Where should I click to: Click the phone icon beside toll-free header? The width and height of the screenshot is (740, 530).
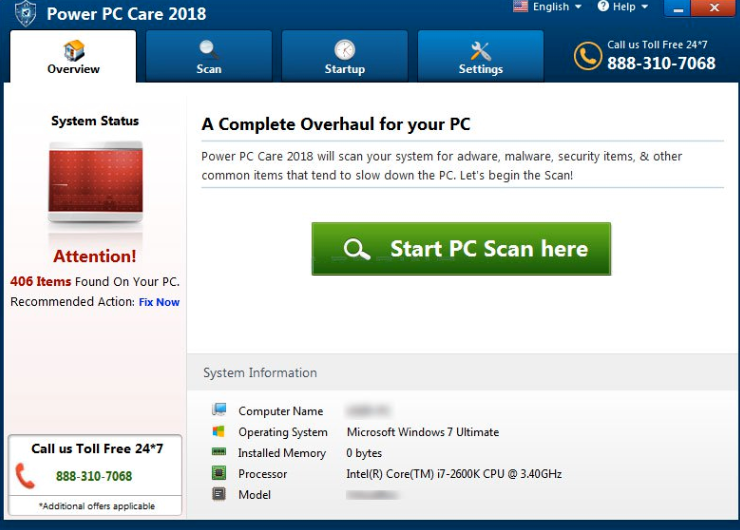click(587, 56)
